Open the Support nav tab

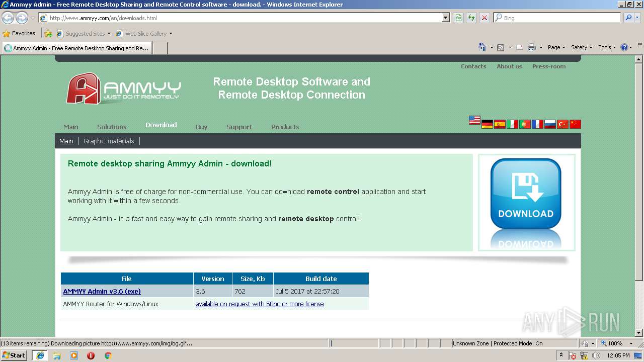[239, 127]
